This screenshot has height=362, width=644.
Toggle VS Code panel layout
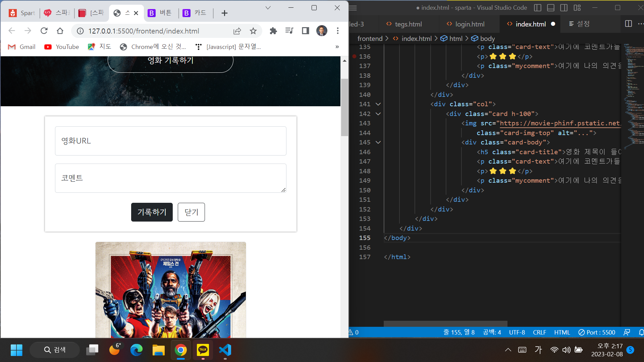pyautogui.click(x=551, y=8)
